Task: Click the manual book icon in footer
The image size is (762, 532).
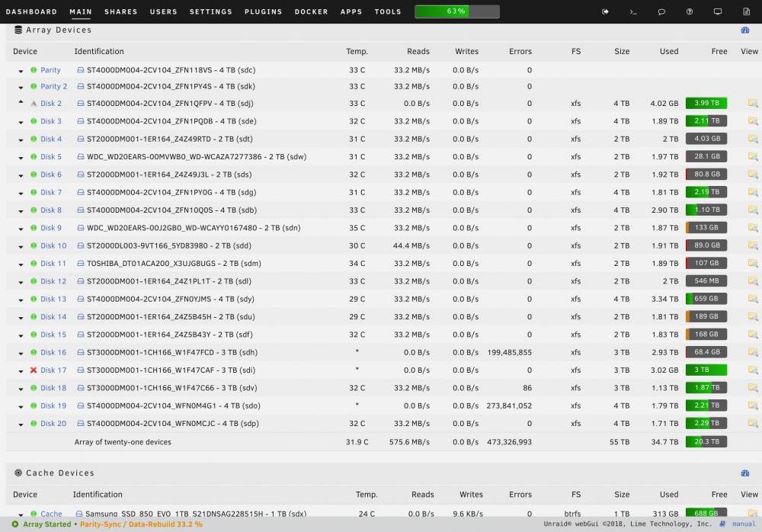Action: 722,524
